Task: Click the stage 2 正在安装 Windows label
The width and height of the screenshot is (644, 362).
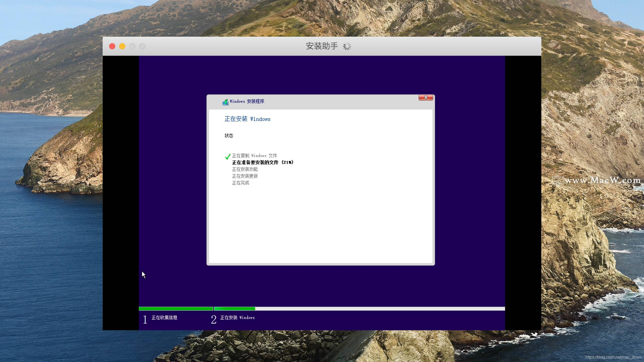Action: [237, 318]
